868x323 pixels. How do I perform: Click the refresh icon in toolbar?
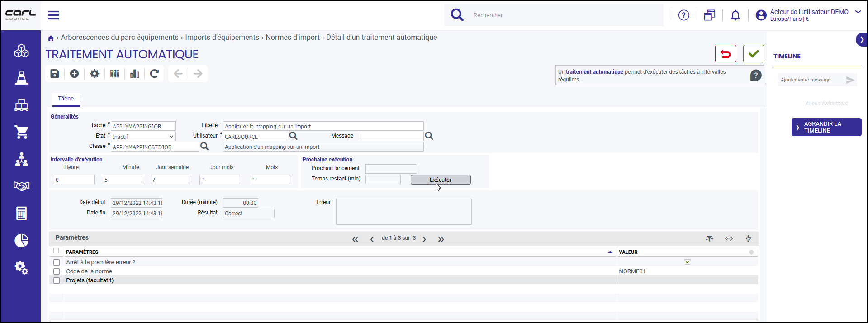[x=154, y=74]
